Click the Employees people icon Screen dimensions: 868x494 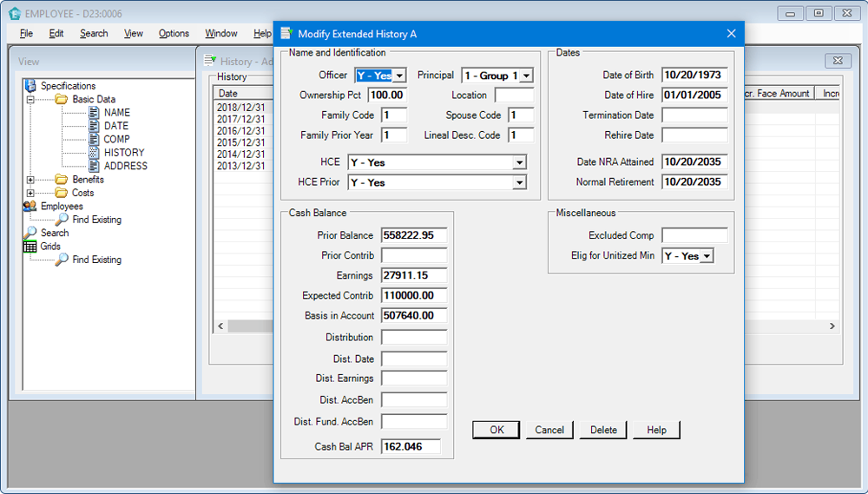pos(30,207)
